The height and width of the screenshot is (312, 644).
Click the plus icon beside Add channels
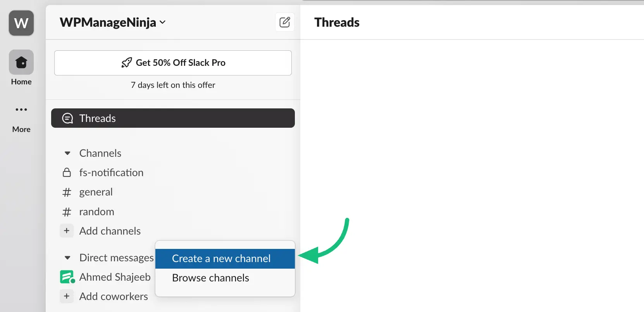[67, 231]
